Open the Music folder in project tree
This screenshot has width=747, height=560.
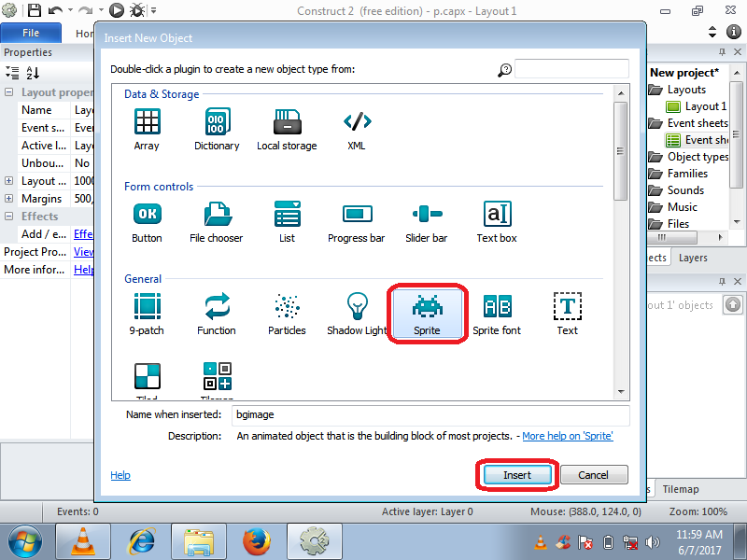coord(683,206)
